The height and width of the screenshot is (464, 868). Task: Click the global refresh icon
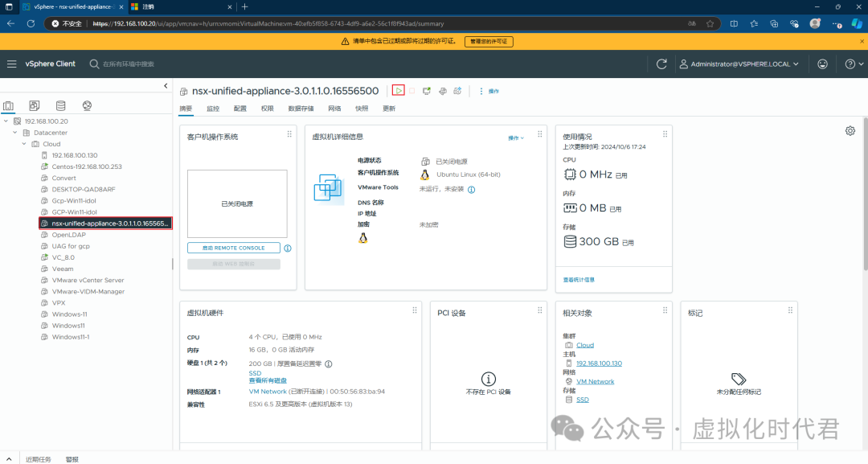coord(661,64)
